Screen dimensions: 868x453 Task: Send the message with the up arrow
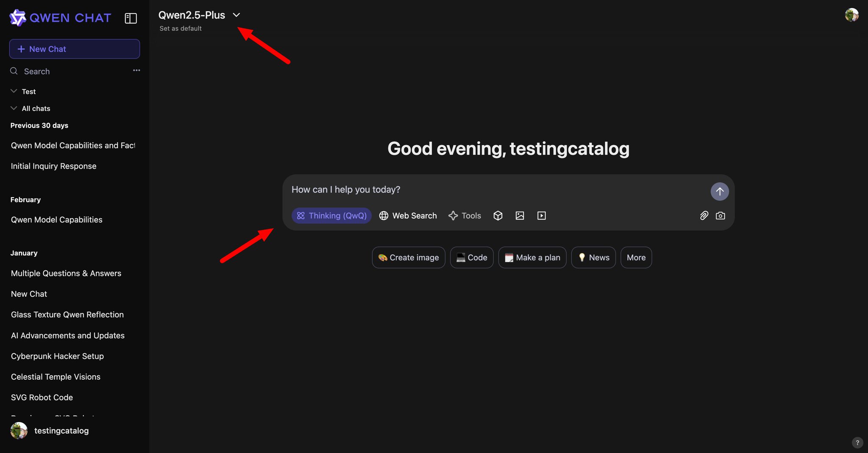(720, 191)
